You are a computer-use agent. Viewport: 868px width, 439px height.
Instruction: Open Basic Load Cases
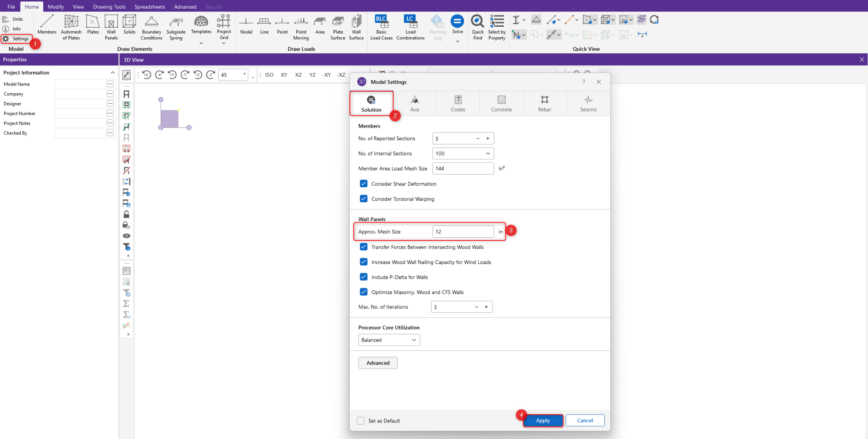pos(381,27)
